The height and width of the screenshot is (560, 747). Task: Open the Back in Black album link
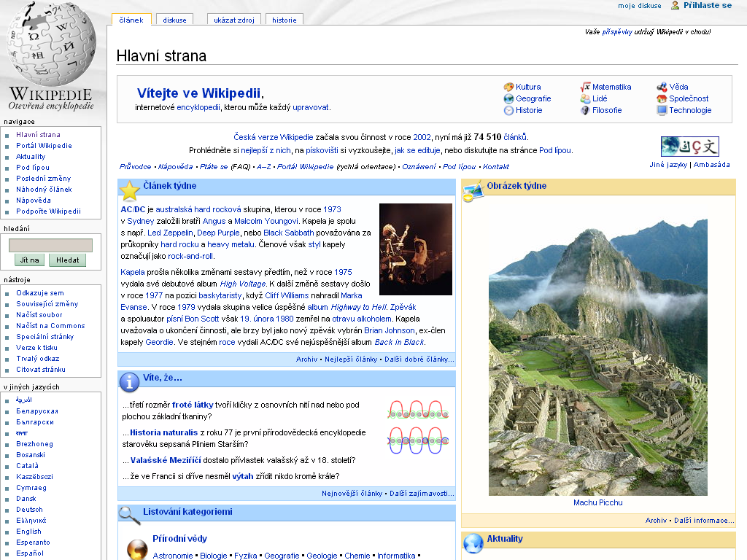[x=399, y=343]
